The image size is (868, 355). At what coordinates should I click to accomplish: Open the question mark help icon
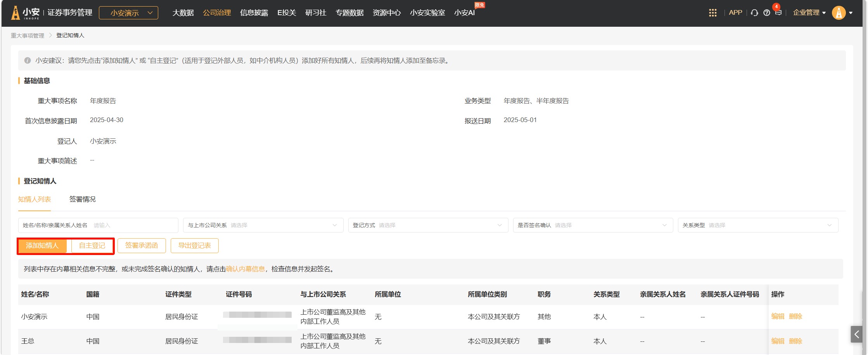point(766,13)
